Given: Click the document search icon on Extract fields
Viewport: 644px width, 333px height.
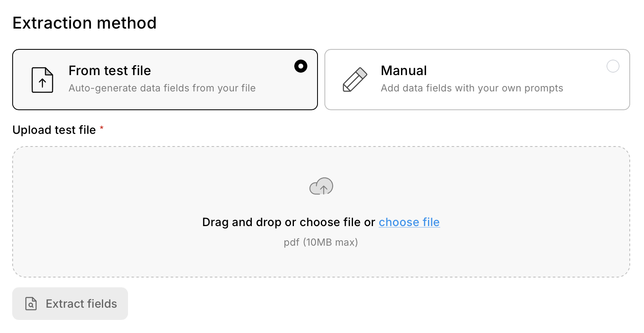Looking at the screenshot, I should pyautogui.click(x=31, y=304).
